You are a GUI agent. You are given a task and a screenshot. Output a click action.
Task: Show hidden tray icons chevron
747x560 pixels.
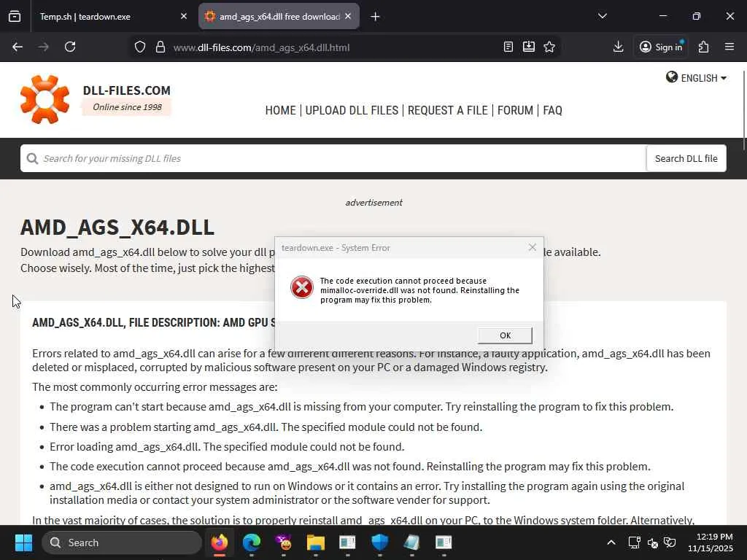tap(611, 542)
